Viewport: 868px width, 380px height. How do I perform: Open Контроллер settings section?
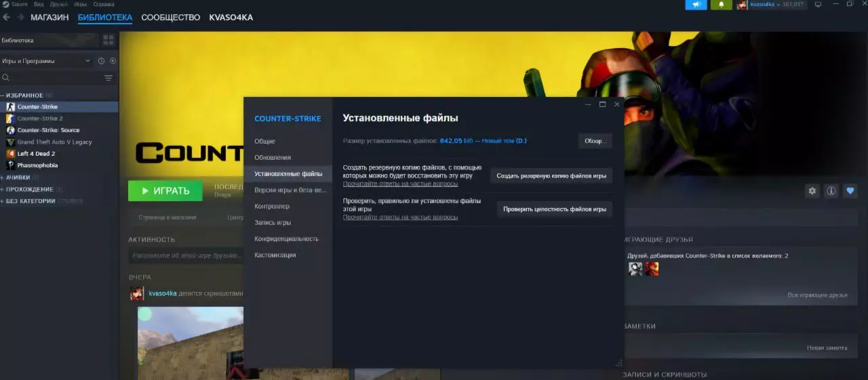(x=272, y=207)
